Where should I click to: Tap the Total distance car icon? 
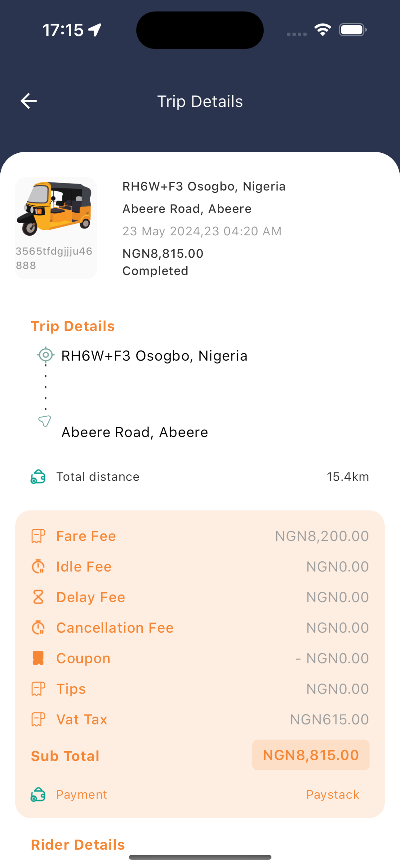[x=38, y=477]
